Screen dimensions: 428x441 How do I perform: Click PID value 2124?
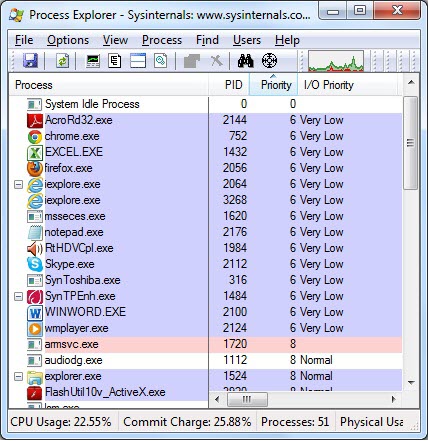pos(235,328)
